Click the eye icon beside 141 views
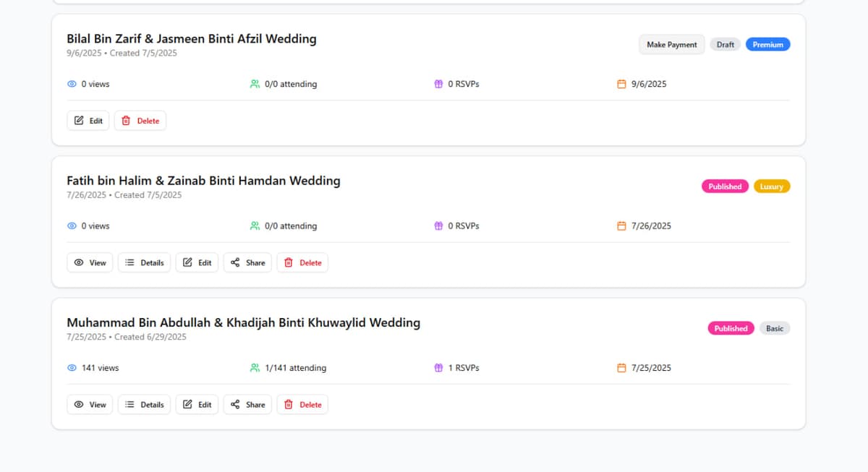The height and width of the screenshot is (472, 868). coord(72,368)
